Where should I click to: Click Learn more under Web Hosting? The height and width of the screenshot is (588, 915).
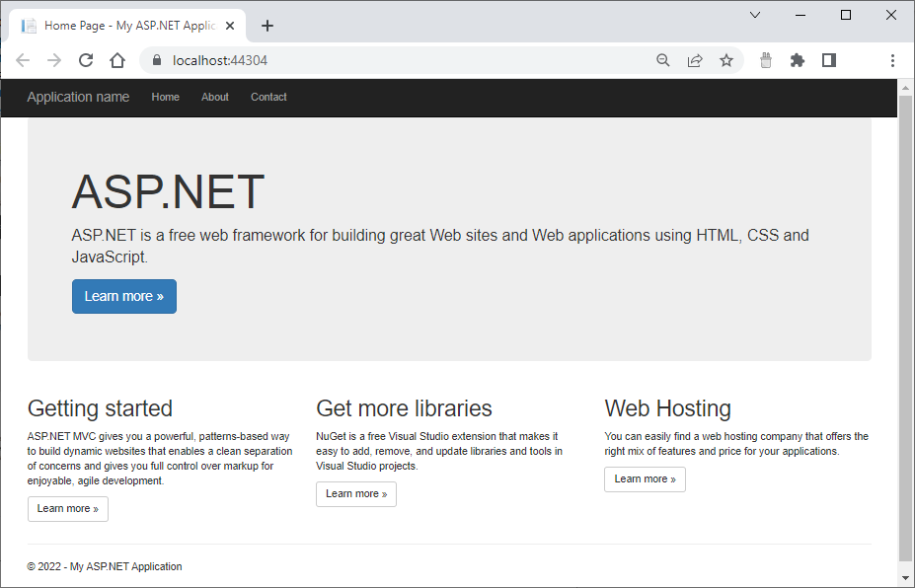645,478
